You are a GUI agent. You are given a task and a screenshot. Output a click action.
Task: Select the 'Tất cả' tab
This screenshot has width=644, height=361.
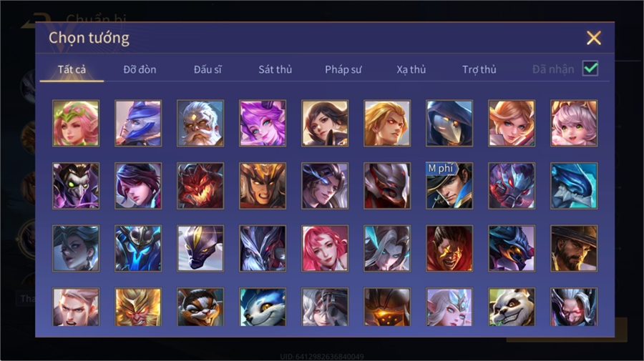[72, 69]
